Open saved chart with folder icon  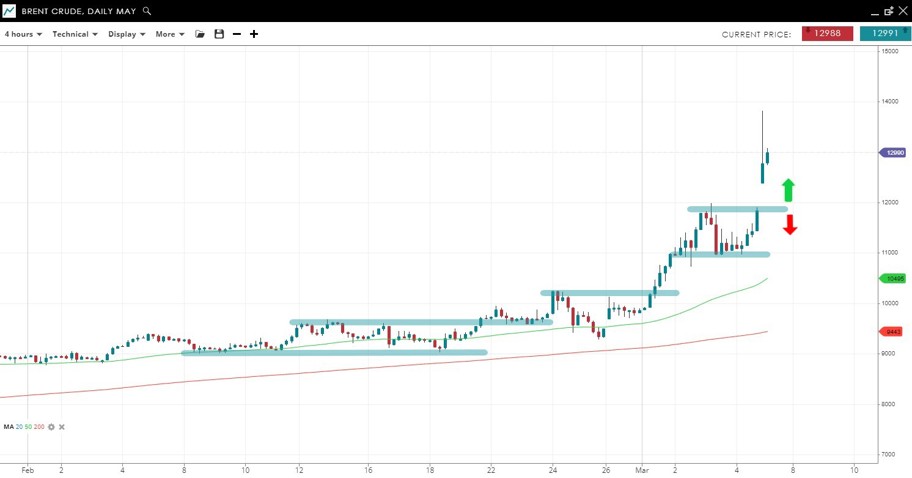point(200,34)
